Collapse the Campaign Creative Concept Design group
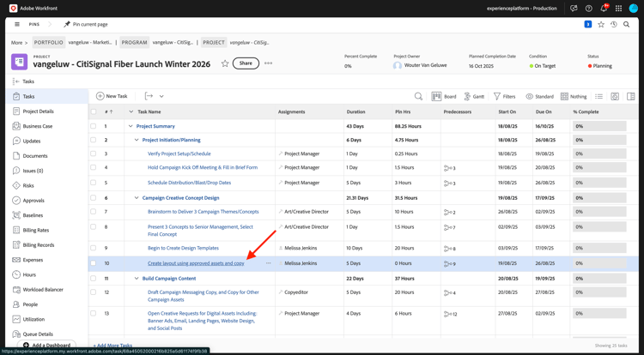 137,198
